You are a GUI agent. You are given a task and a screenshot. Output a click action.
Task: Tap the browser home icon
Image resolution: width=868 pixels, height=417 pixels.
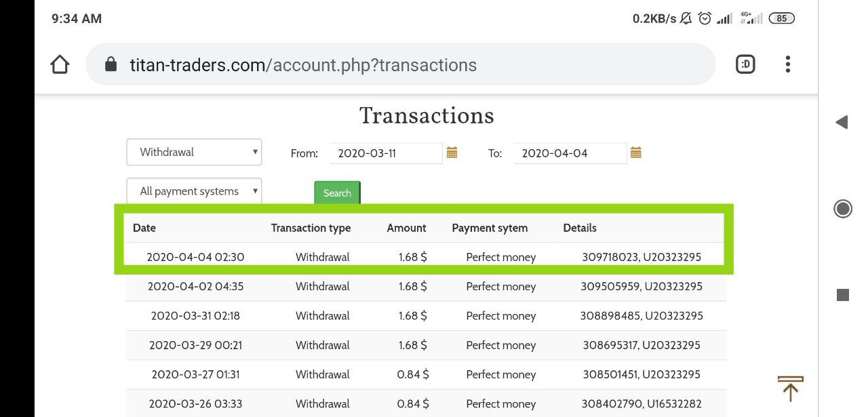pos(60,65)
